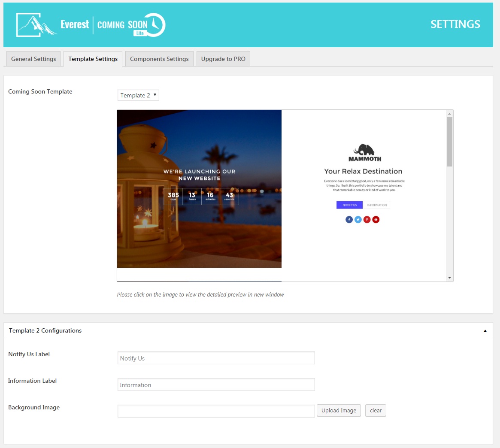Click the YouTube icon in template preview
The image size is (500, 448).
coord(376,219)
